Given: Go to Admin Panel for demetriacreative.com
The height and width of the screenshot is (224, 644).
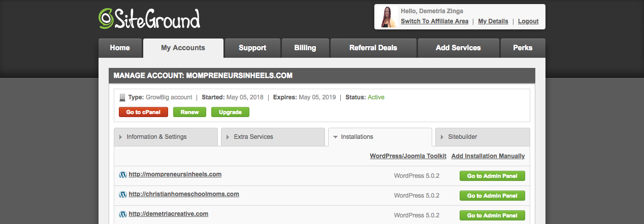Looking at the screenshot, I should pyautogui.click(x=492, y=215).
